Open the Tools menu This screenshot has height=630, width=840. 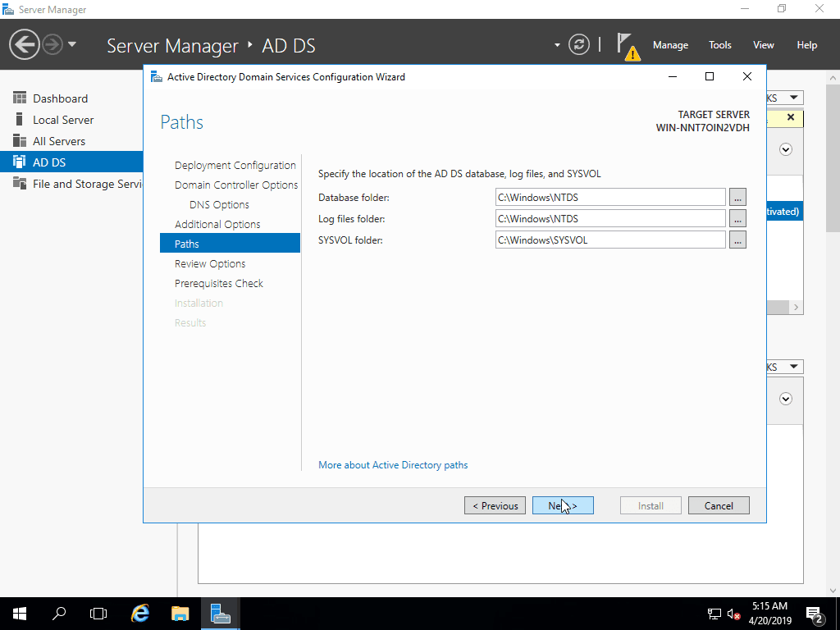click(x=720, y=45)
